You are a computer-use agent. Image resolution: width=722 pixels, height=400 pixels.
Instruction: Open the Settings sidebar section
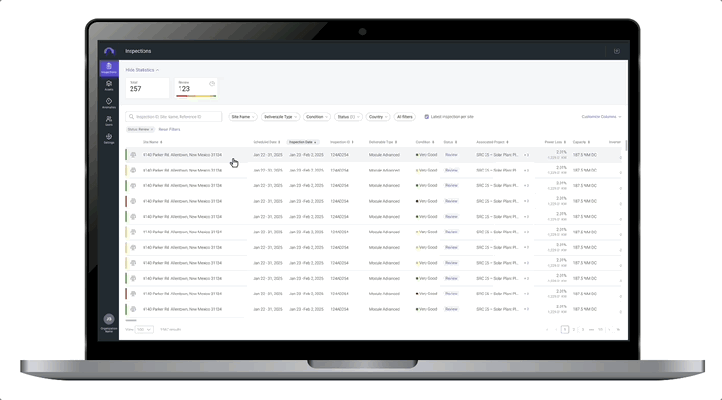(109, 139)
